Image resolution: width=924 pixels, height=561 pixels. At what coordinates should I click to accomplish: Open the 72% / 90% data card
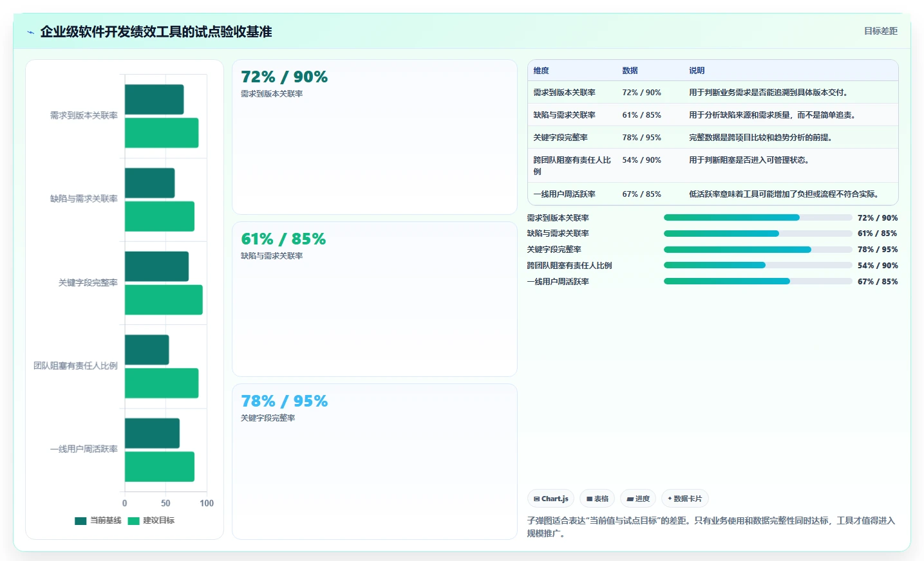pos(375,137)
